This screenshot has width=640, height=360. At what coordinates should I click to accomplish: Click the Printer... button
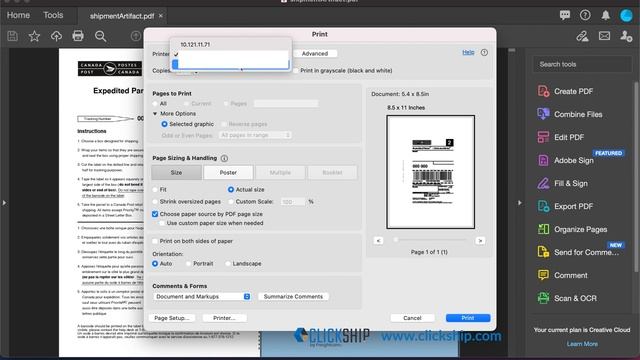(224, 318)
